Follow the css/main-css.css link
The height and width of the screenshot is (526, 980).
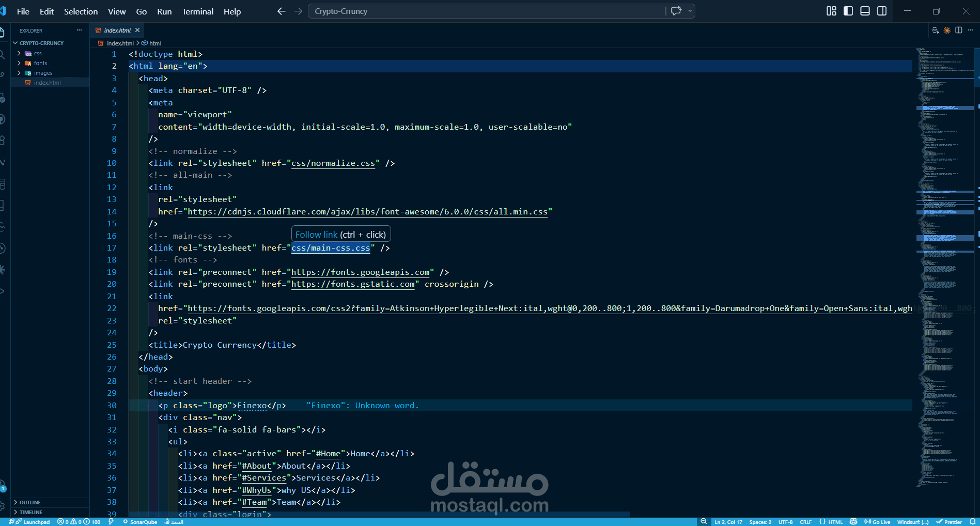coord(331,248)
